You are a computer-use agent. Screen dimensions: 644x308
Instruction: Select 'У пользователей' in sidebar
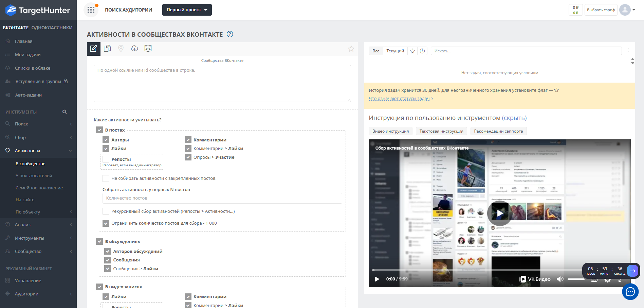tap(34, 176)
